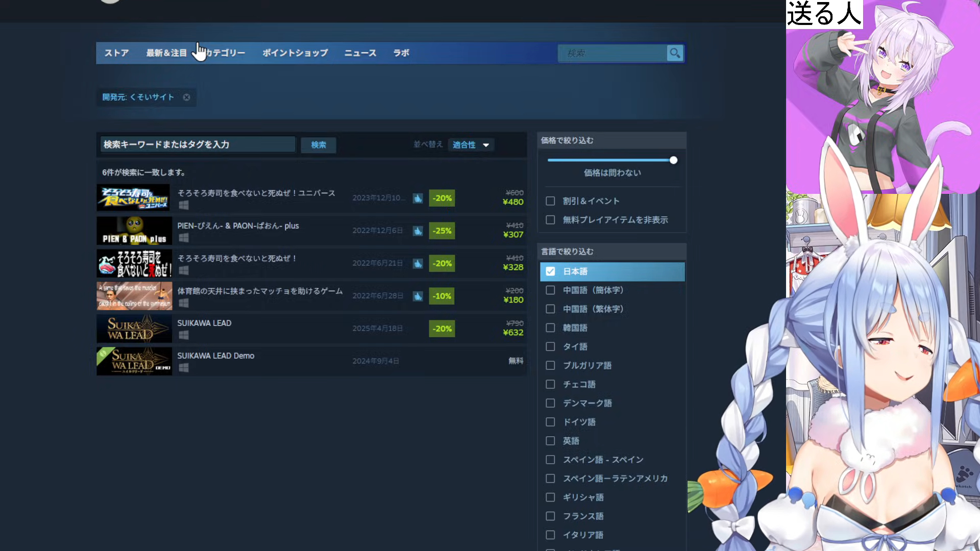
Task: Click PIEN & PAON plus thumbnail
Action: pyautogui.click(x=134, y=231)
